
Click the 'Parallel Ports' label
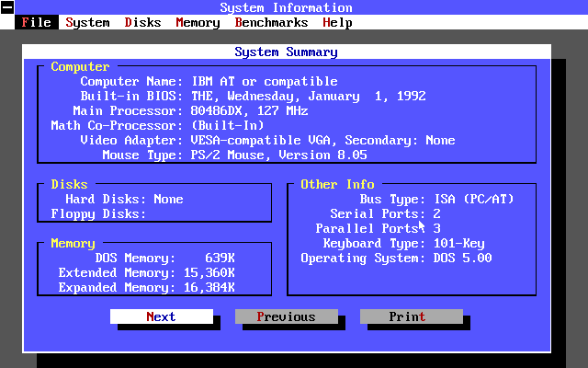coord(367,228)
